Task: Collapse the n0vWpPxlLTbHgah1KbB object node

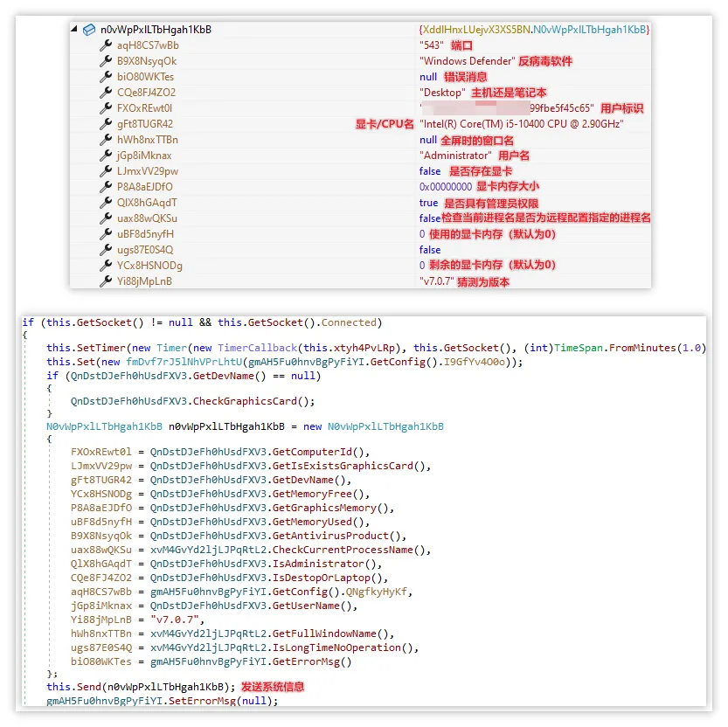Action: [x=74, y=29]
